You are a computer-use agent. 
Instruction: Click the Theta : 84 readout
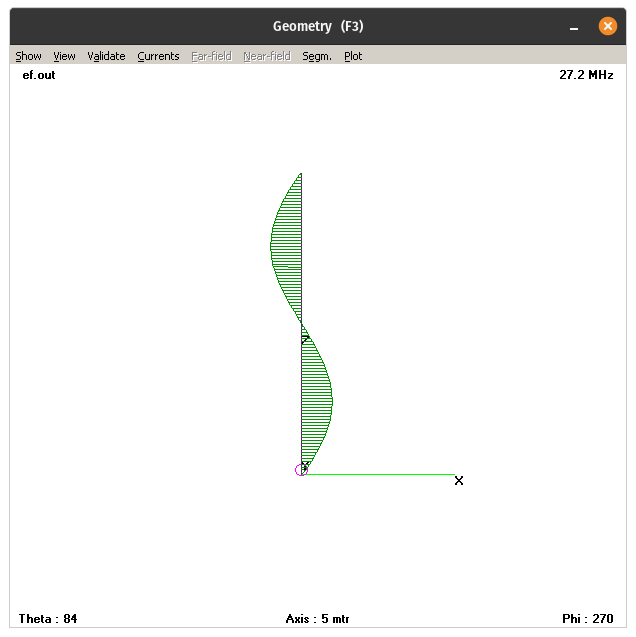click(48, 619)
